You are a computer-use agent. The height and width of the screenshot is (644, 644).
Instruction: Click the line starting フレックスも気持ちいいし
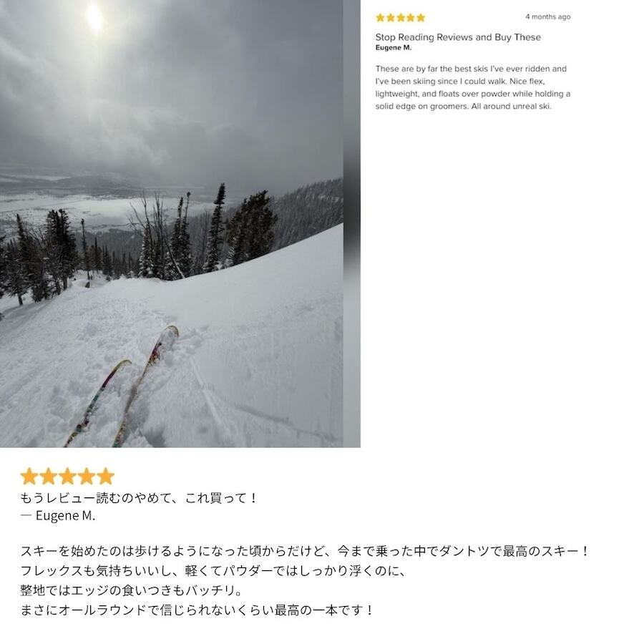213,570
